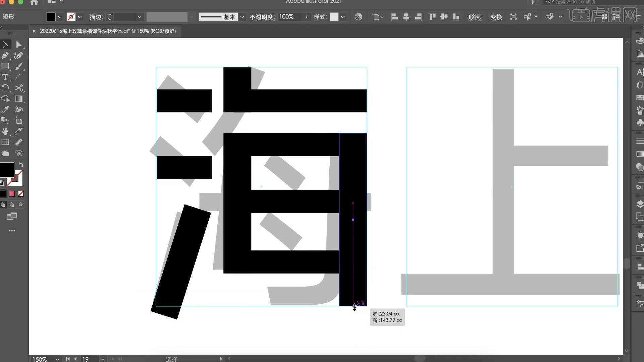The image size is (644, 362).
Task: Open artboard number 19 dropdown
Action: pos(103,359)
